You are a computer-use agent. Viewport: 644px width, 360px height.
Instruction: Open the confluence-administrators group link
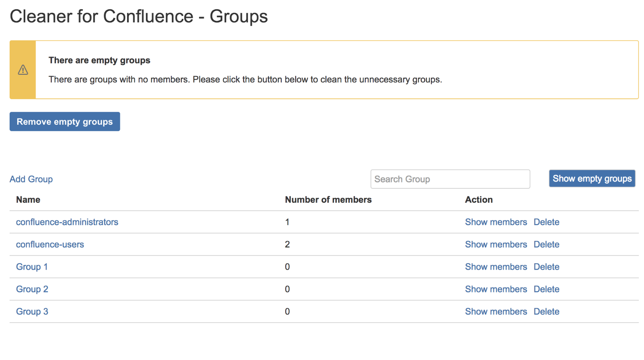[67, 222]
